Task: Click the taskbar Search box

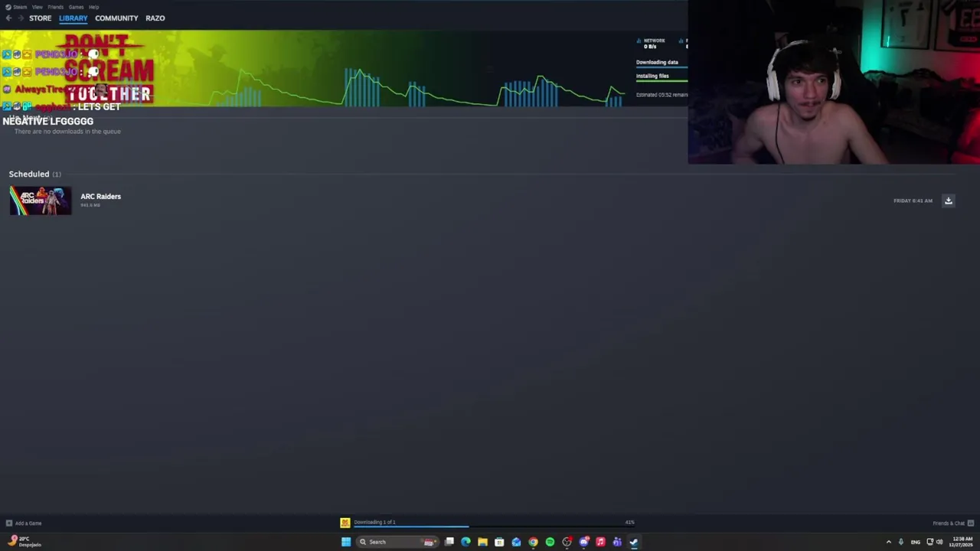Action: click(397, 542)
